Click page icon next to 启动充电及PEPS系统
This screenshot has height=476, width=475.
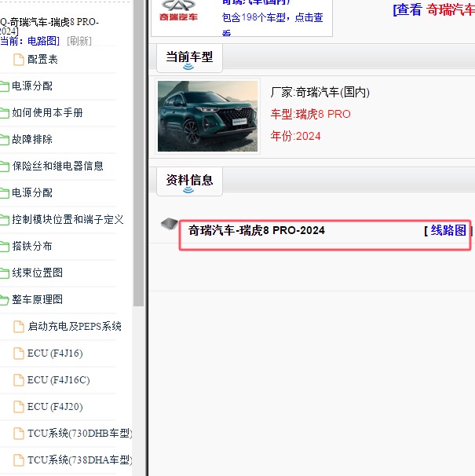[x=19, y=327]
